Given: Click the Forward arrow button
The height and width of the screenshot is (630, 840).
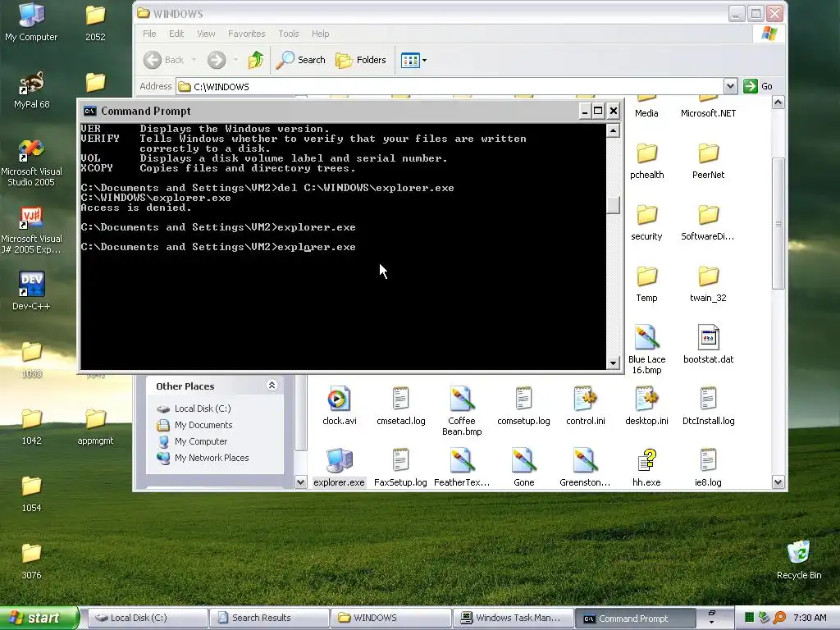Looking at the screenshot, I should [x=217, y=60].
